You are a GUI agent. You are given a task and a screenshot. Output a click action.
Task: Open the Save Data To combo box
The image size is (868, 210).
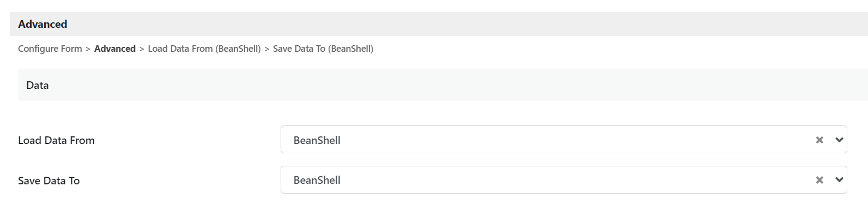563,179
